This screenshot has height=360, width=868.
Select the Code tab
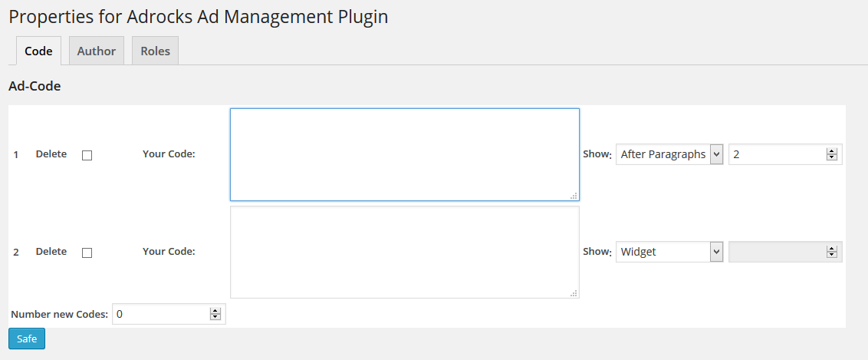point(39,51)
